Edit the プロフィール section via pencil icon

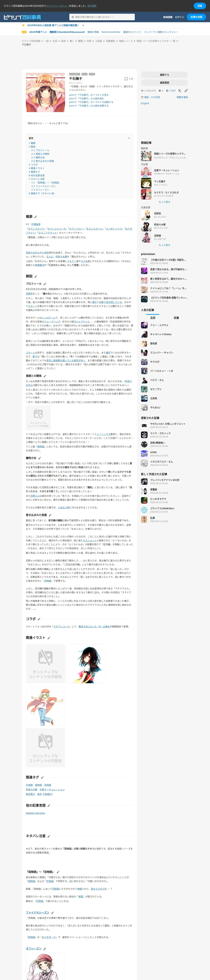[x=45, y=284]
